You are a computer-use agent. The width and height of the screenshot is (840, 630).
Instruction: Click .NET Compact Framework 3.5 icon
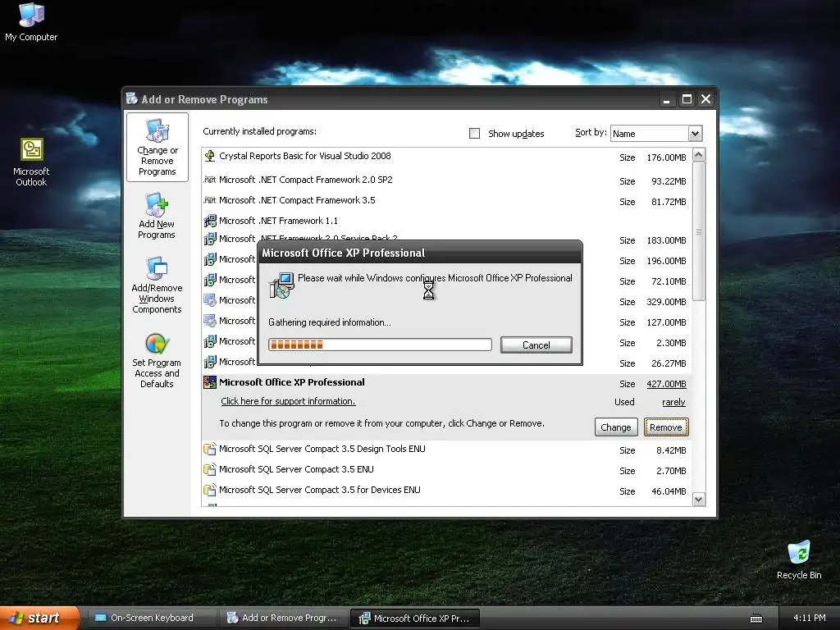click(209, 200)
